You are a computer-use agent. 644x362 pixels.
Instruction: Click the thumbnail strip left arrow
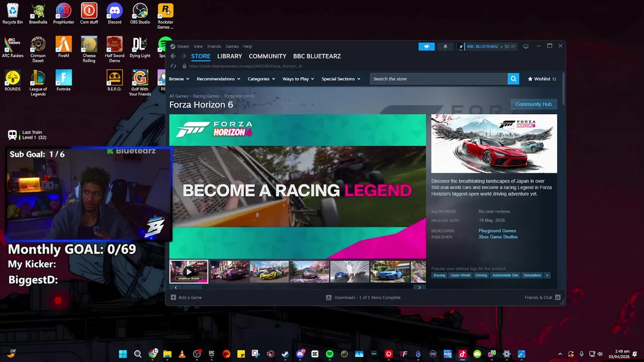[176, 288]
